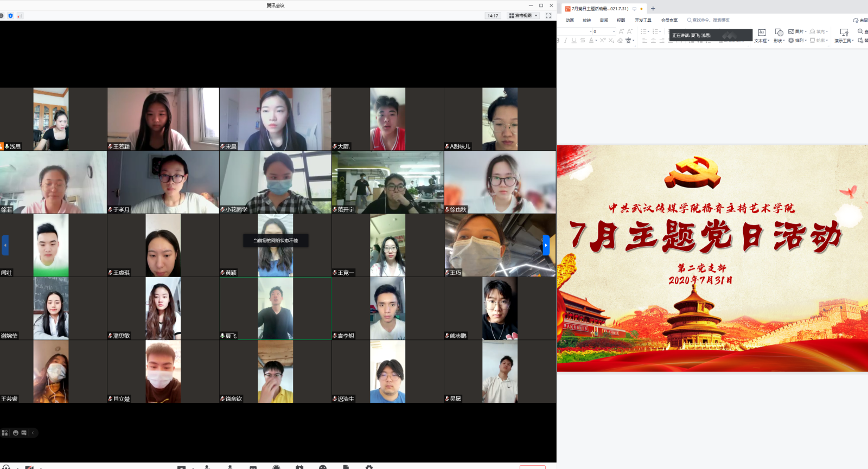The image size is (868, 469).
Task: Toggle italic text formatting
Action: click(x=565, y=41)
